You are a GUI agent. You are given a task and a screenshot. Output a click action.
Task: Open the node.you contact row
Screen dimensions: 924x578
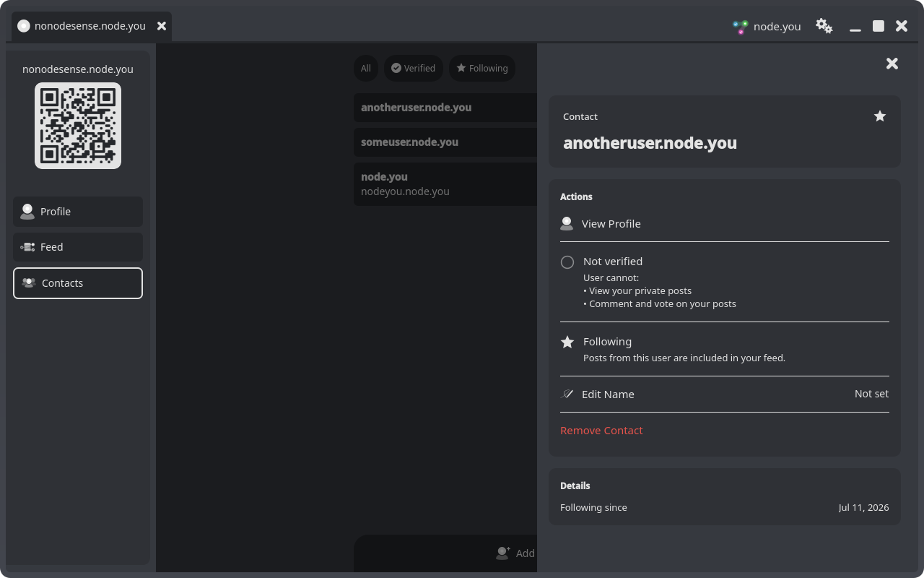[445, 184]
